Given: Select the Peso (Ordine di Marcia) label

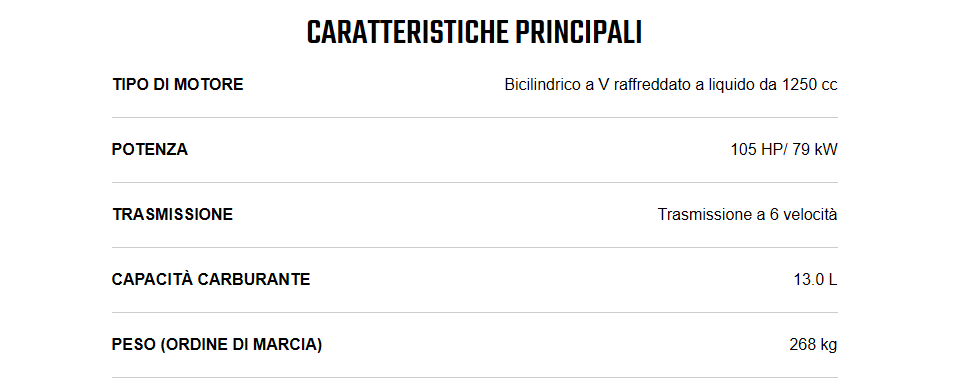Looking at the screenshot, I should tap(217, 345).
